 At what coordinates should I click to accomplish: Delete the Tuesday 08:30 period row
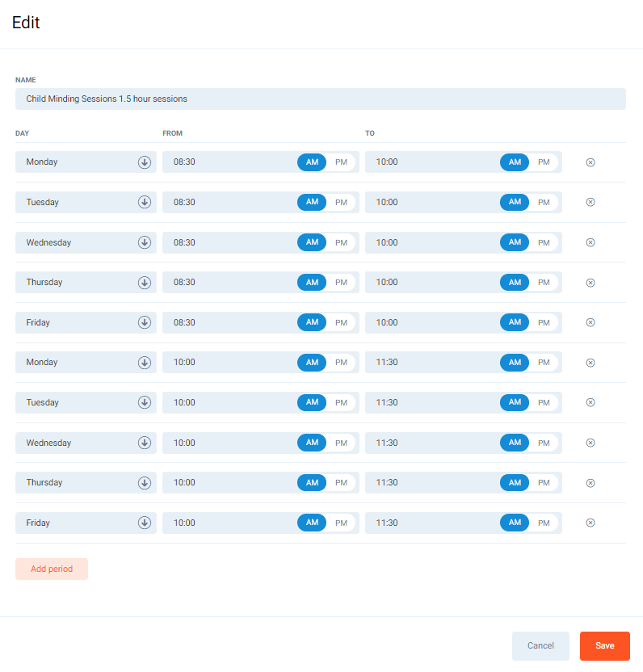(x=590, y=202)
